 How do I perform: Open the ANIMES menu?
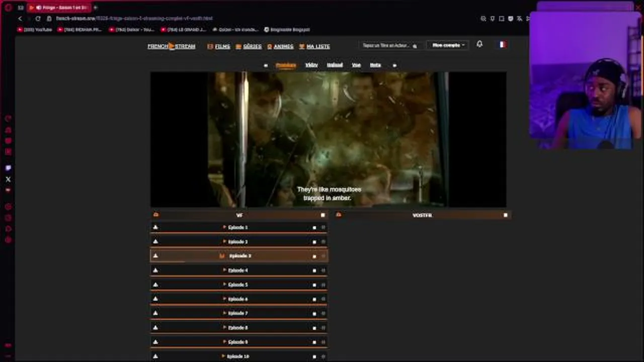280,46
